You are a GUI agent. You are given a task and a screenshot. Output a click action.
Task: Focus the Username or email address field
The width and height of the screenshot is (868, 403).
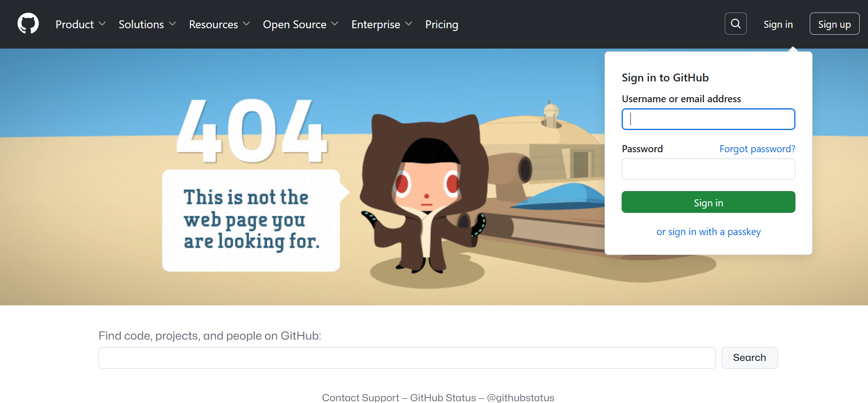tap(708, 119)
